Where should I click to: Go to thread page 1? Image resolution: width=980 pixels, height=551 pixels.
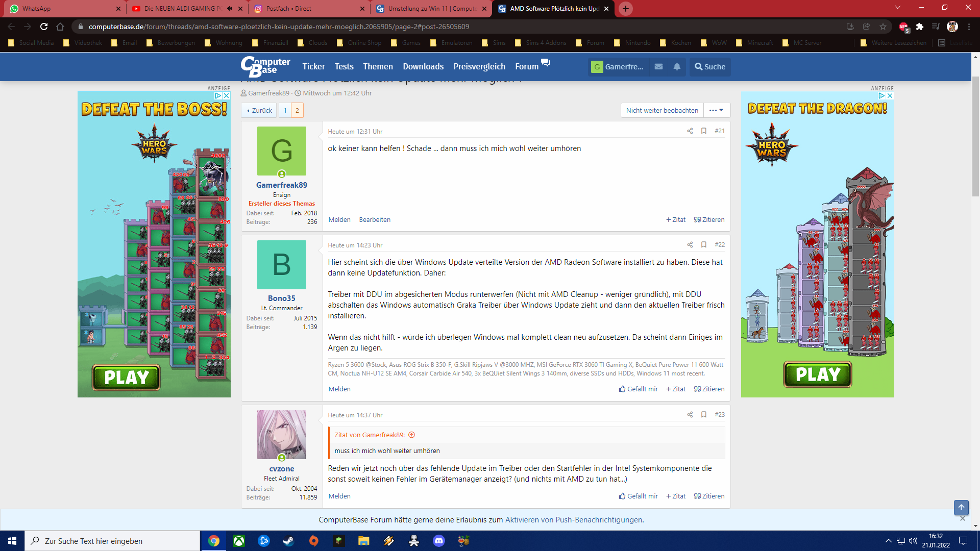285,110
